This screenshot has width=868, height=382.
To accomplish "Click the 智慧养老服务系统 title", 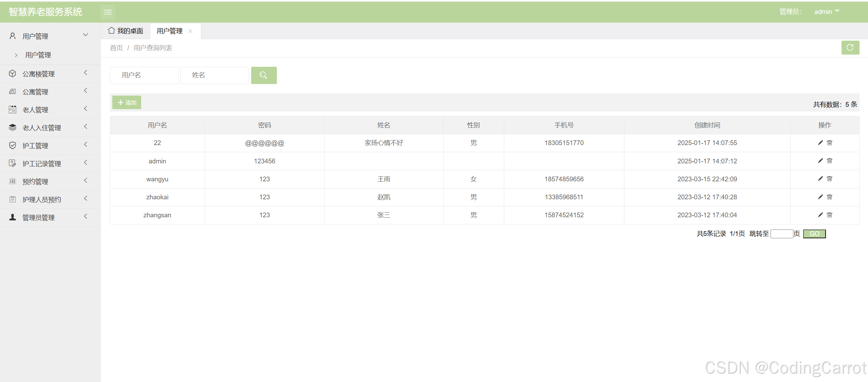I will coord(45,12).
